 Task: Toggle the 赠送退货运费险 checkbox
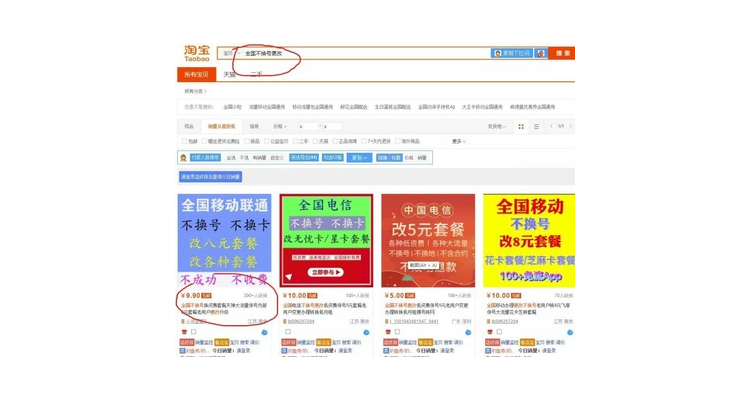[204, 141]
